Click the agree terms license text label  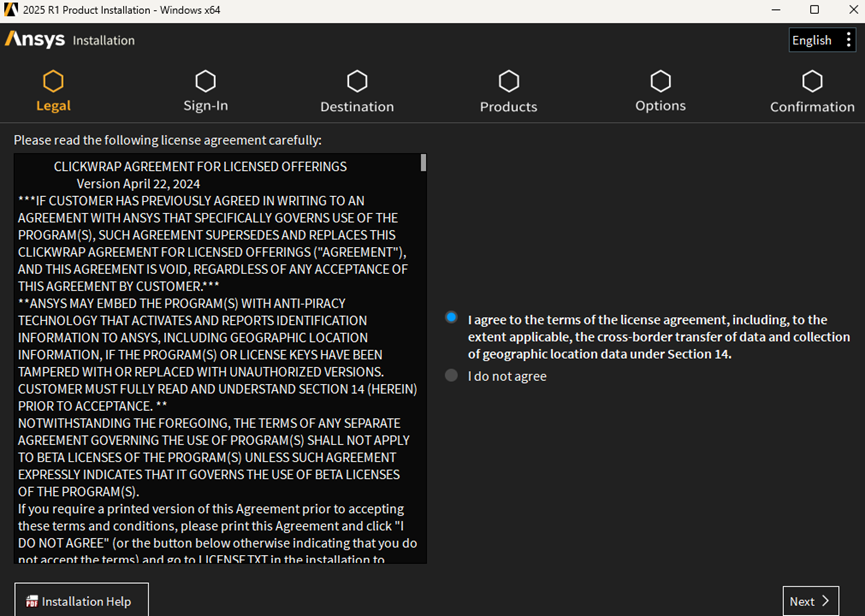pos(659,337)
